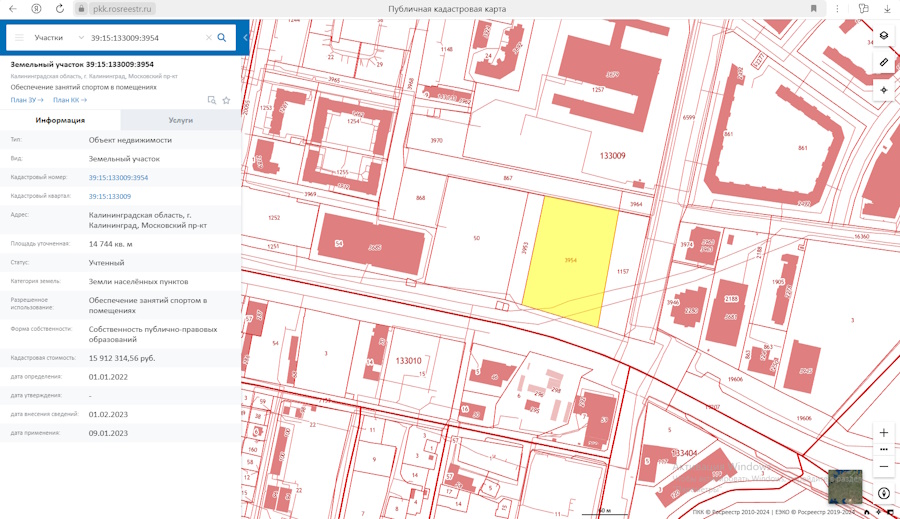Clear the cadastral number search field
900x519 pixels.
(x=209, y=38)
